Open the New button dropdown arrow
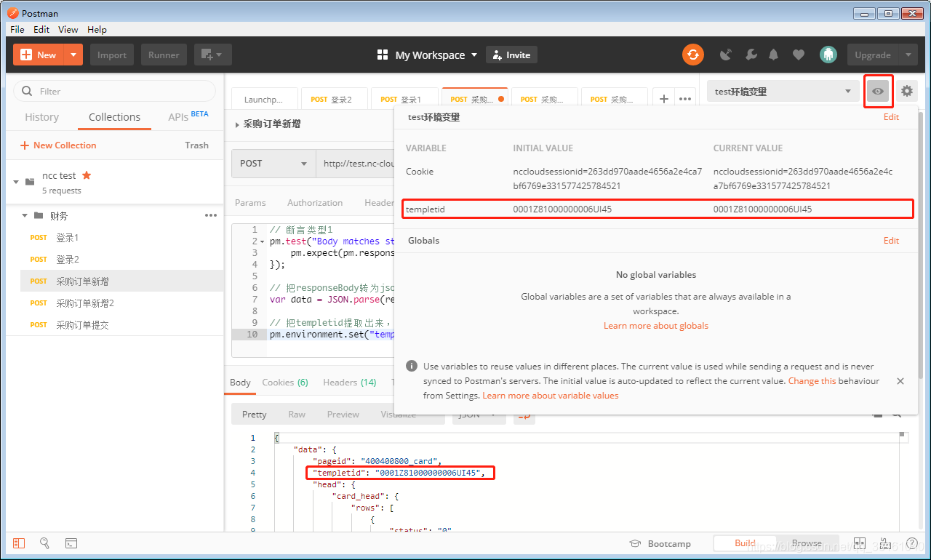The height and width of the screenshot is (560, 931). (73, 55)
